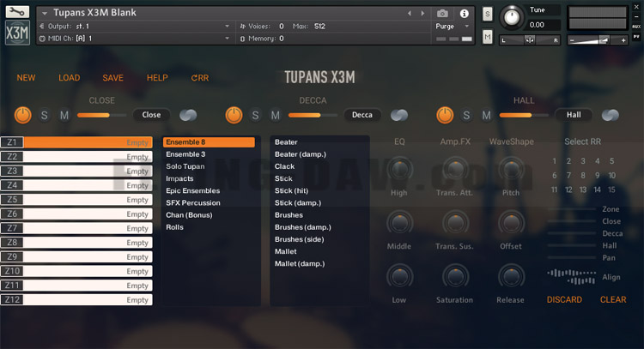Click the LOAD button

pyautogui.click(x=69, y=78)
